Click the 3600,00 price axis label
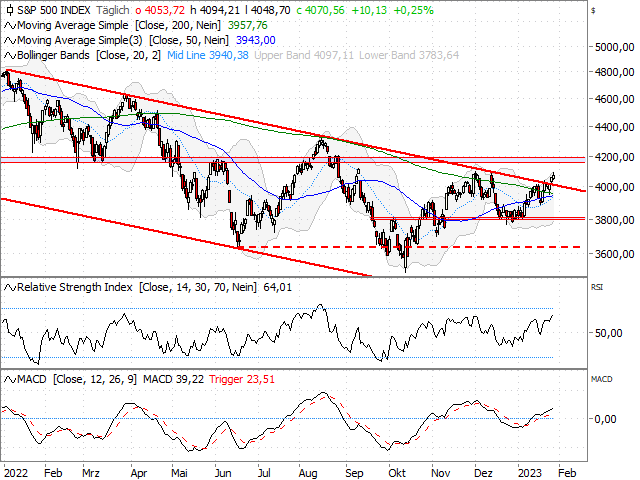This screenshot has height=480, width=640. 614,254
